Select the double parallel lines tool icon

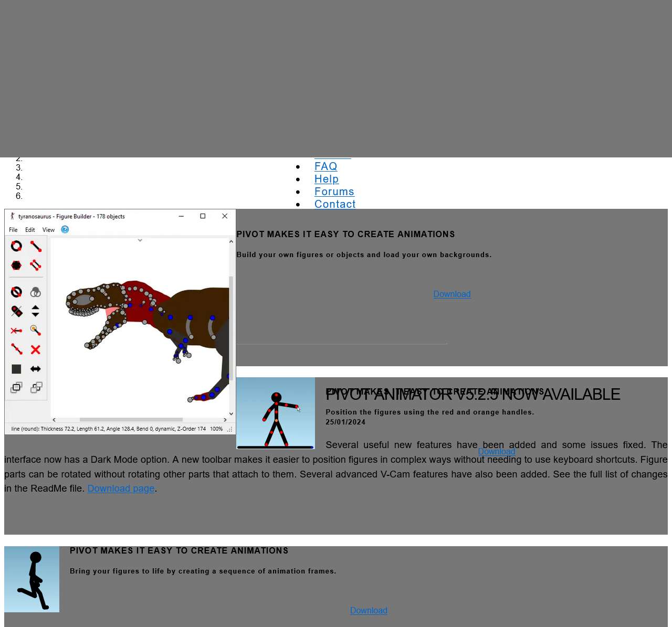pyautogui.click(x=36, y=265)
